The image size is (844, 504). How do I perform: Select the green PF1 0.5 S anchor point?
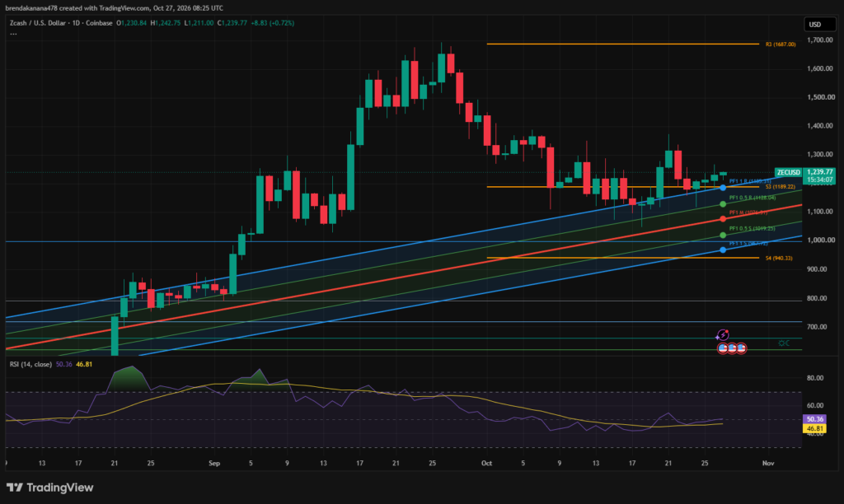[723, 235]
